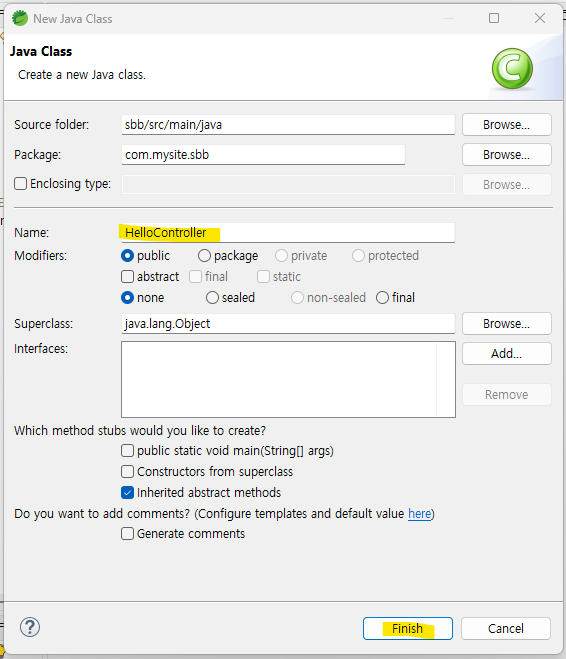
Task: Click the 'New Java Class' title text
Action: (x=73, y=19)
